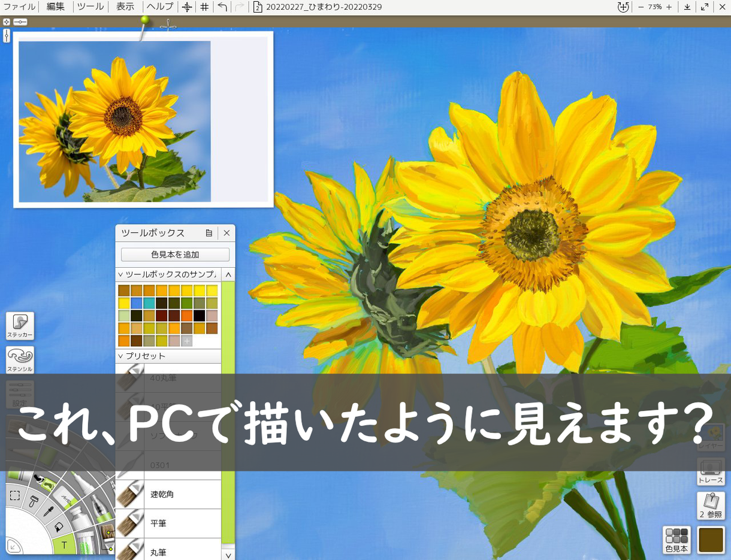Zoom out with the minus button
Image resolution: width=731 pixels, height=560 pixels.
coord(641,7)
